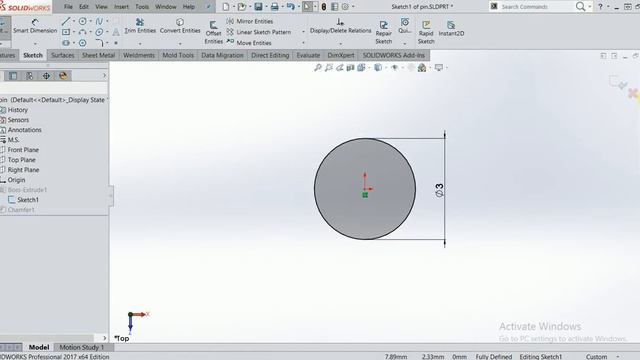
Task: Switch to the Surfaces tab
Action: 62,55
